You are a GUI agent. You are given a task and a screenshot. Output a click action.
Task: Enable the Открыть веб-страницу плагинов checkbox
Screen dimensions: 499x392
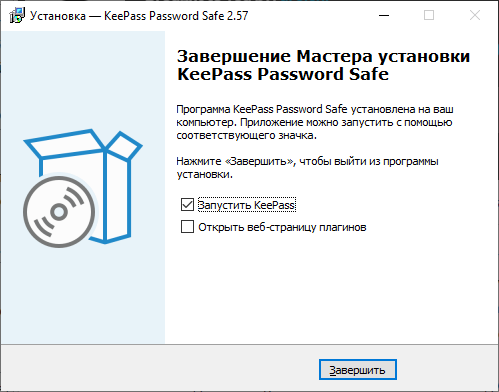click(x=187, y=227)
